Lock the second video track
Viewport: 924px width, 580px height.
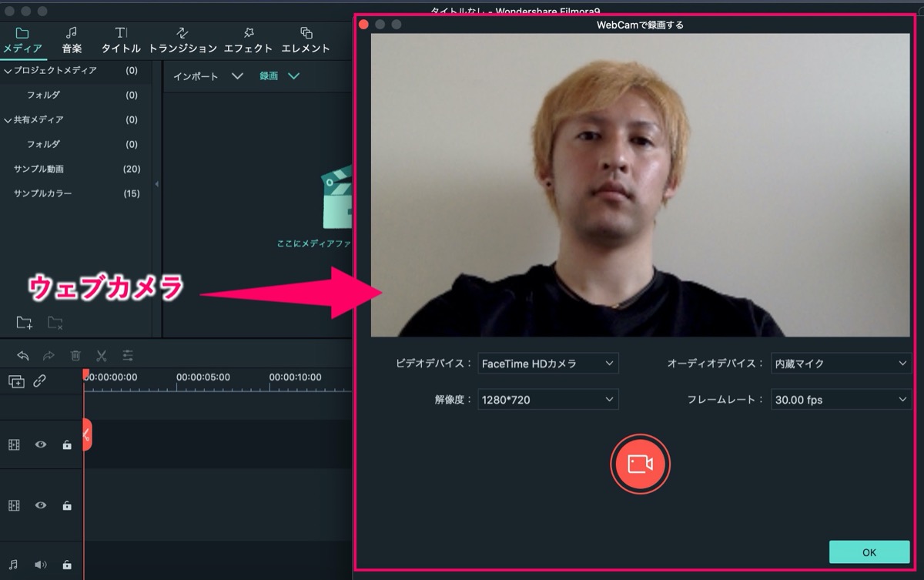coord(67,505)
